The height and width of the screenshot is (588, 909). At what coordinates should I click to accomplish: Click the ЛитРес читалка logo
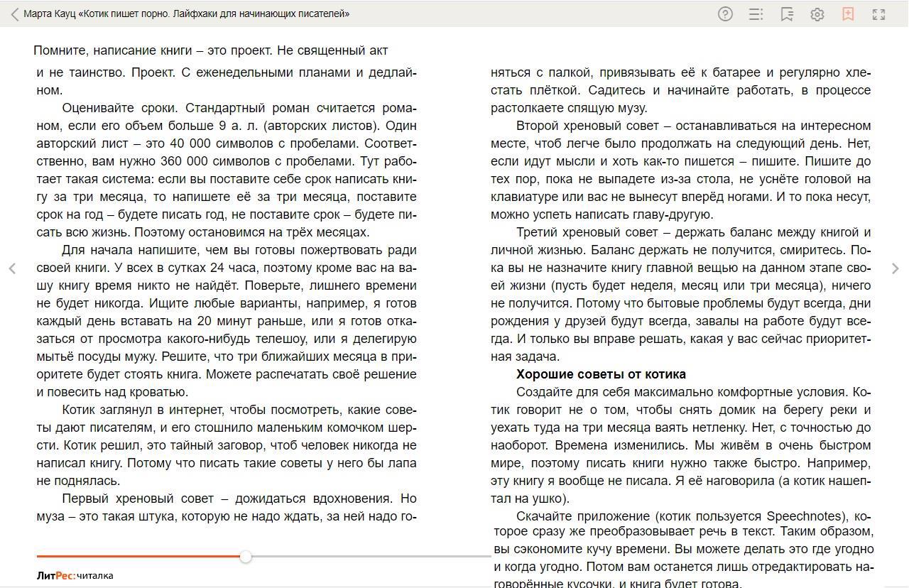(75, 576)
